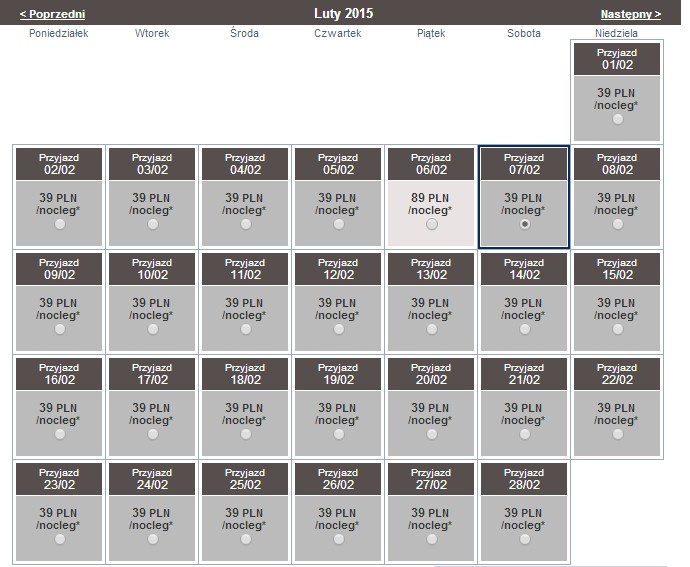Screen dimensions: 690x567
Task: Select the 22/02 arrival radio button
Action: [618, 434]
